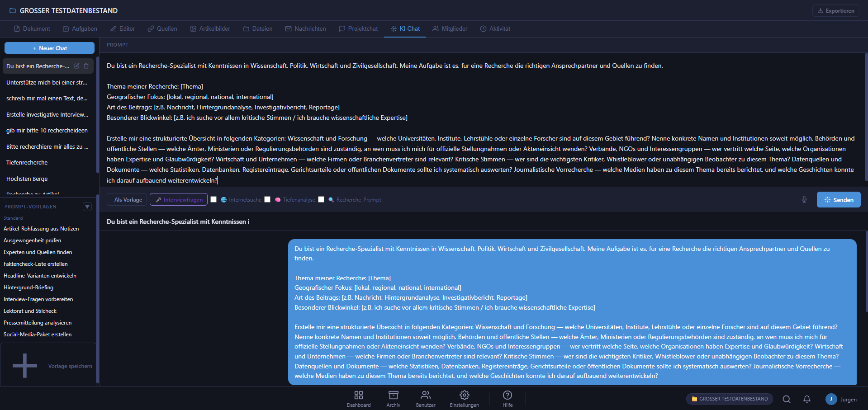This screenshot has height=410, width=868.
Task: Rename the selected chat via edit icon
Action: [x=76, y=66]
